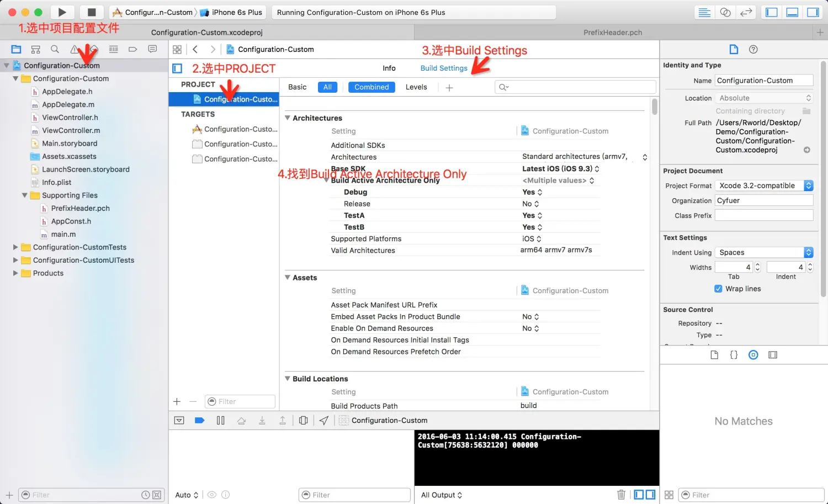The width and height of the screenshot is (828, 504).
Task: Open the Symbol navigator icon
Action: click(x=36, y=49)
